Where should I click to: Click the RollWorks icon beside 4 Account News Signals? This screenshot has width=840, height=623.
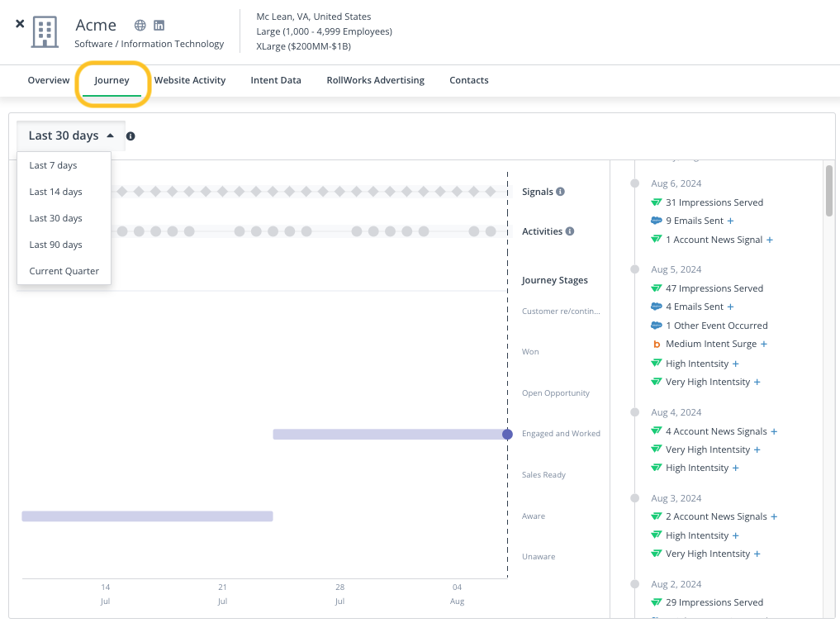point(657,431)
